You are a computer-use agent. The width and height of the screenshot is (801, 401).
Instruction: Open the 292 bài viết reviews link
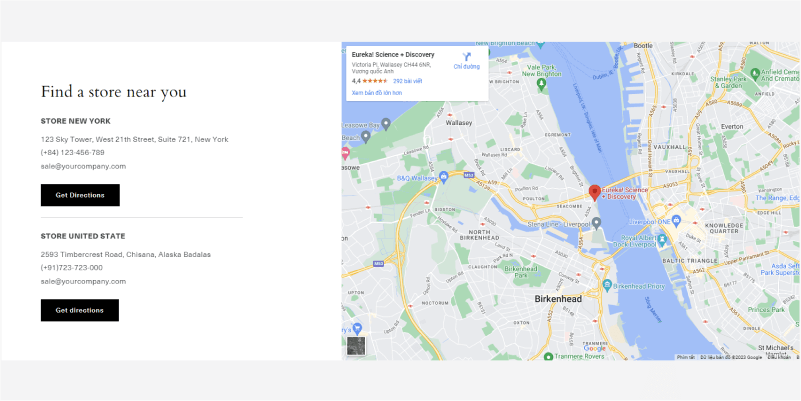407,80
